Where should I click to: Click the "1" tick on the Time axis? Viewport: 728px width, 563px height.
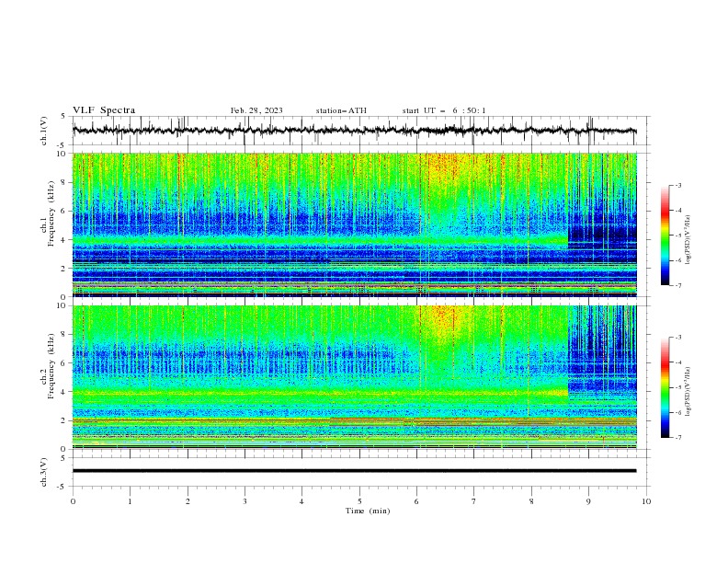pos(130,501)
